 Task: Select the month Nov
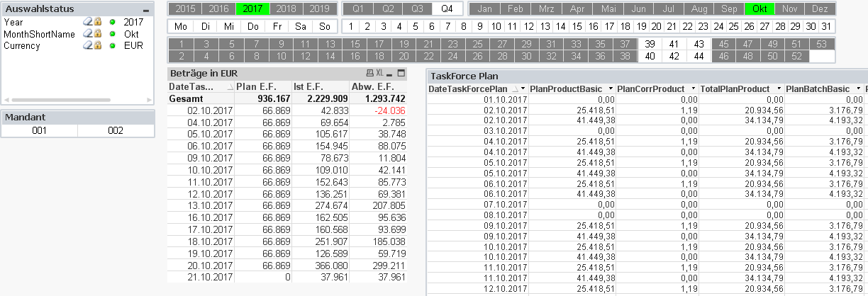click(x=790, y=8)
